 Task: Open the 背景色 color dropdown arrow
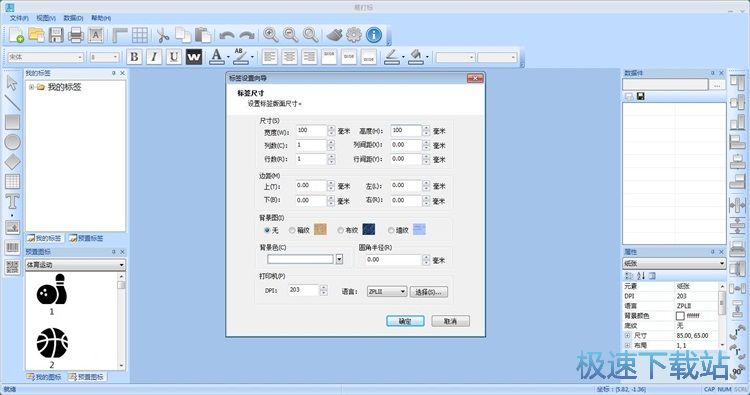coord(339,259)
